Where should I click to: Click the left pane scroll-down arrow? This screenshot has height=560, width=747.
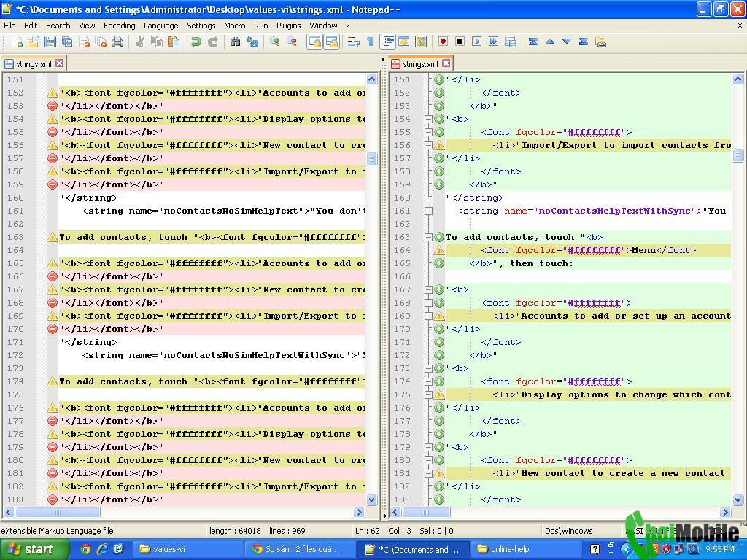point(372,499)
